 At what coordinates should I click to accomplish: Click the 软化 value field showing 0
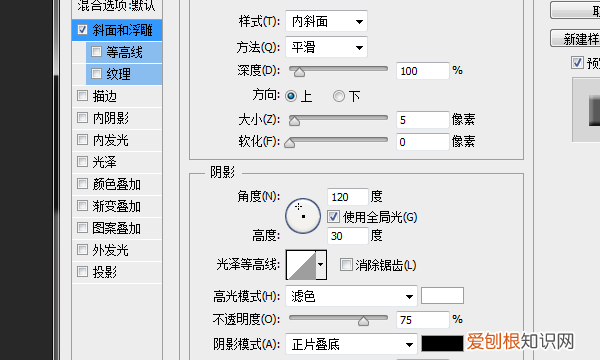click(422, 142)
